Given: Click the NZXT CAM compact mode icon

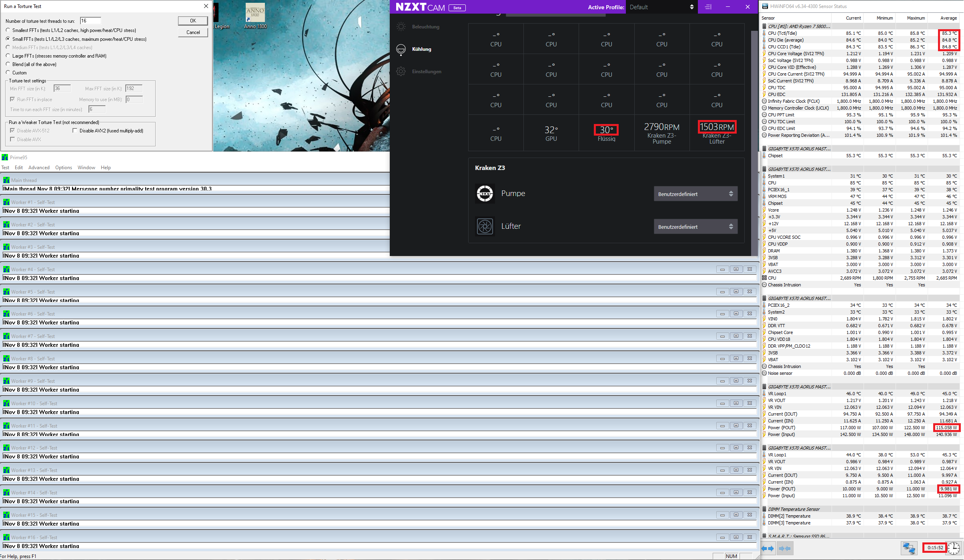Looking at the screenshot, I should tap(708, 7).
